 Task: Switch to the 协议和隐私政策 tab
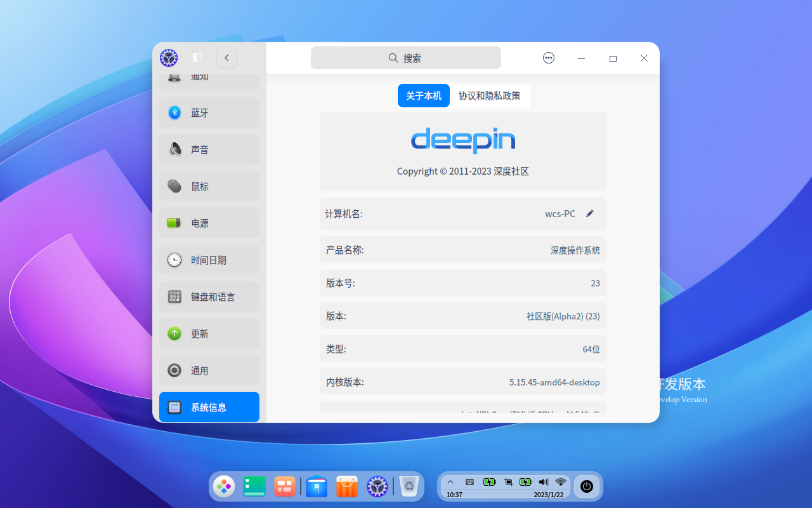pos(491,96)
